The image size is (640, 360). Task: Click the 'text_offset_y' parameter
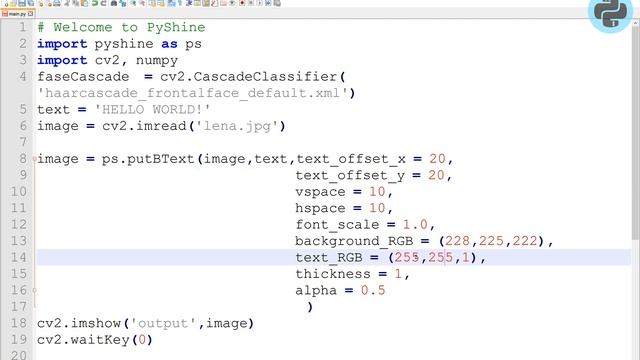351,176
